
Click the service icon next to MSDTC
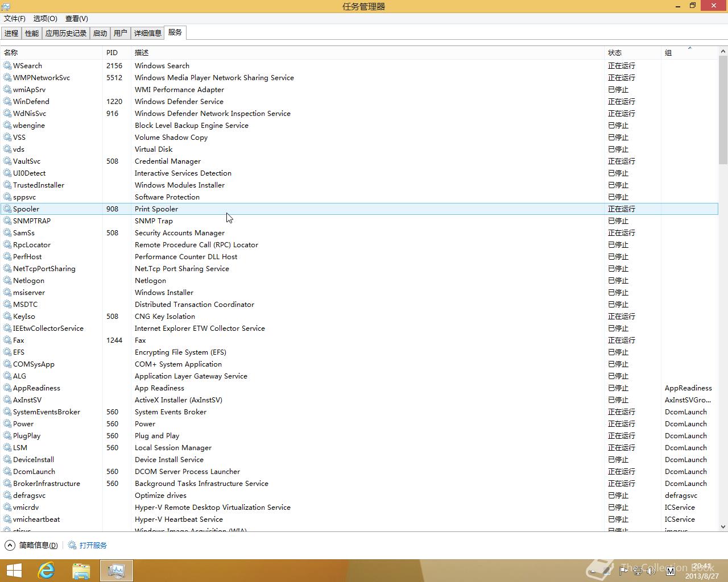[7, 305]
